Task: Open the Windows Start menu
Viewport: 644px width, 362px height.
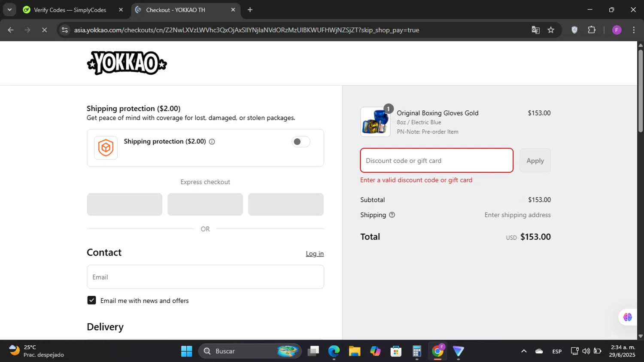Action: [x=187, y=351]
